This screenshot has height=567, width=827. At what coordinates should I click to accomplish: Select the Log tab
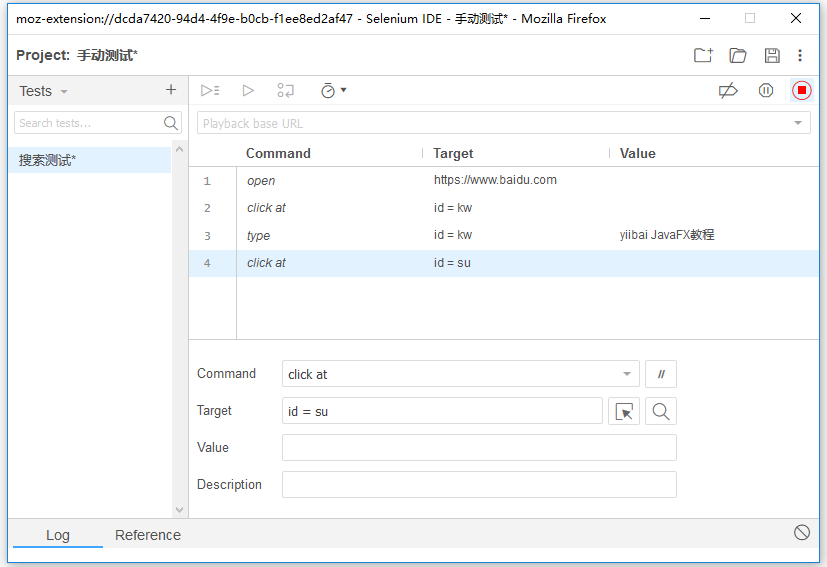[58, 535]
